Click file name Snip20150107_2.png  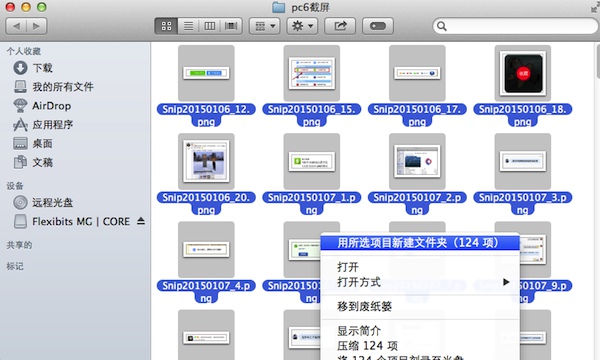417,203
